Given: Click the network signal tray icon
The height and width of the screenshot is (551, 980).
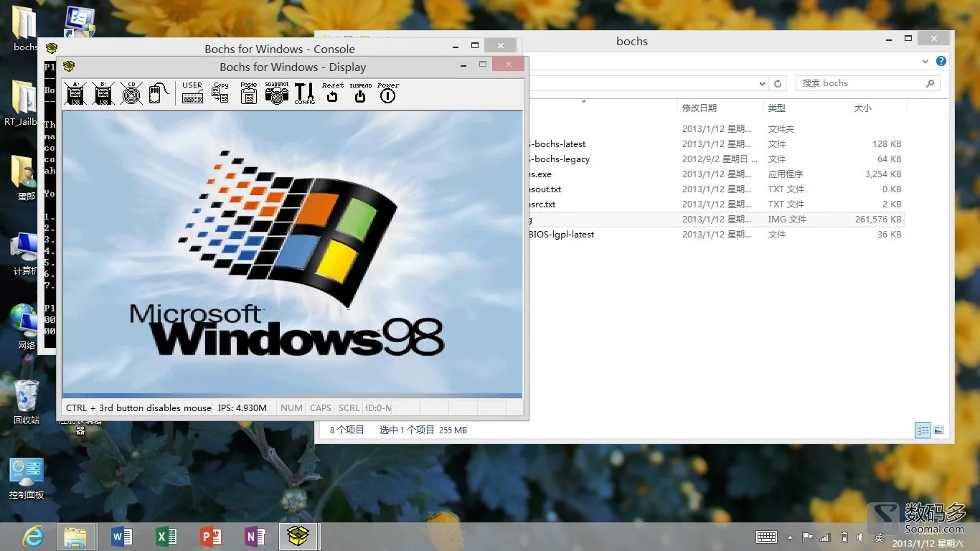Looking at the screenshot, I should 825,537.
